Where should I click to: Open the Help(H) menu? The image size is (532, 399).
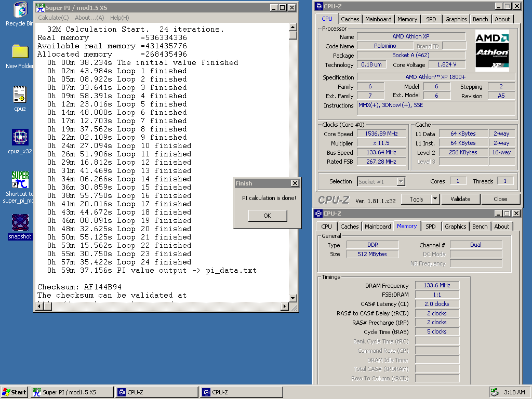point(119,18)
